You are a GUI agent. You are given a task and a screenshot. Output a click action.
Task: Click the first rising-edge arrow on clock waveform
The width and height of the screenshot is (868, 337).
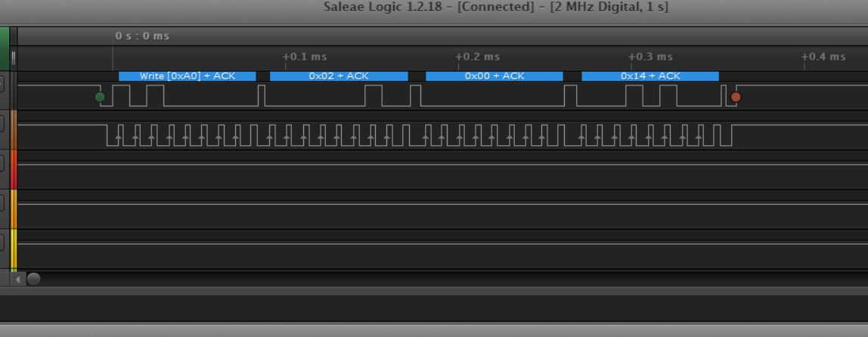click(119, 138)
